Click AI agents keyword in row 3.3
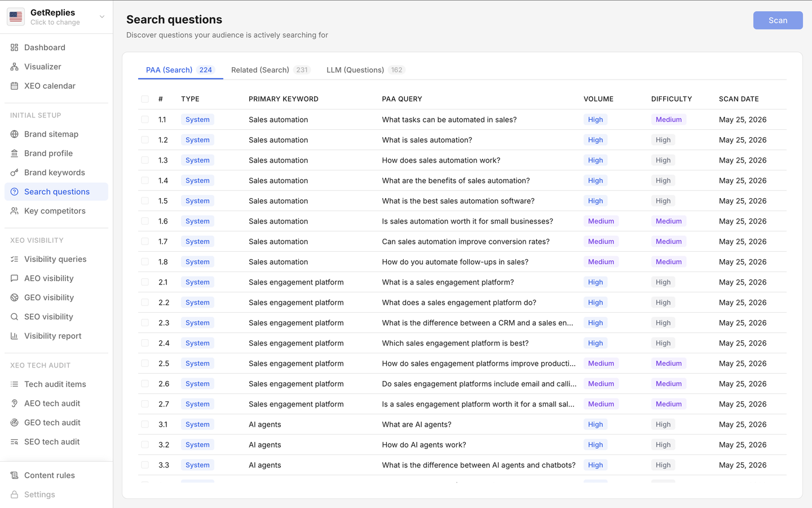812x508 pixels. [x=265, y=465]
